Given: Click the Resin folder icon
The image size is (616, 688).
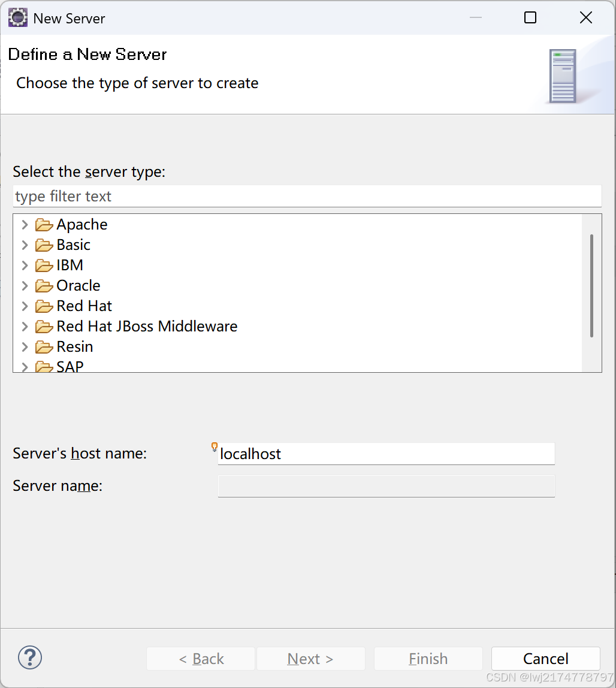Looking at the screenshot, I should point(44,347).
